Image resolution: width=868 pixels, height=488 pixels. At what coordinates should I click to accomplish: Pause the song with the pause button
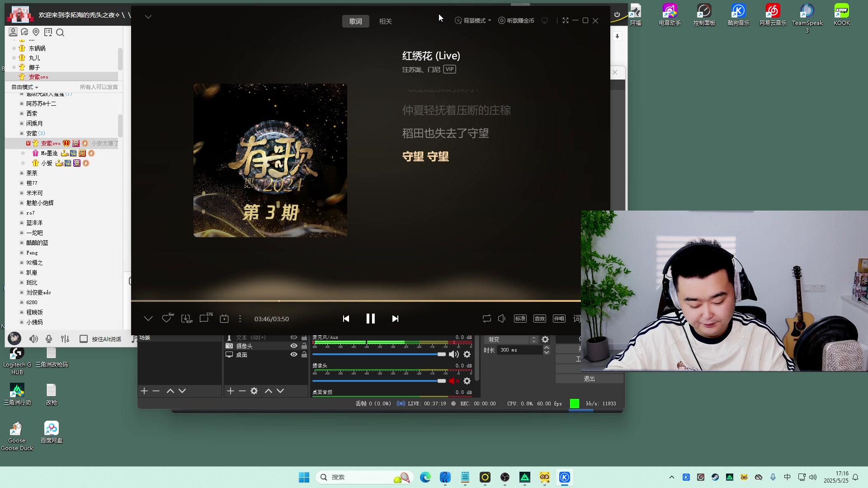click(370, 319)
